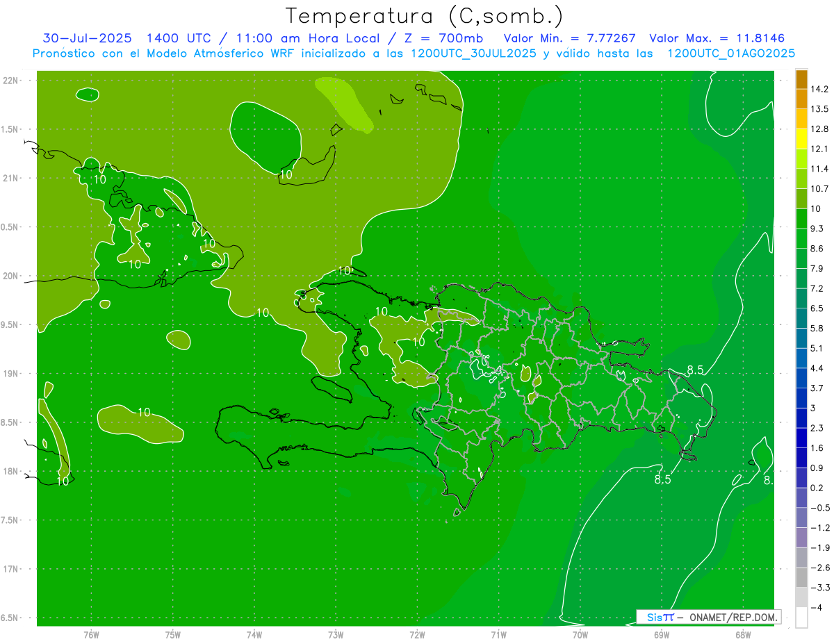Click the '75W' longitude label
This screenshot has width=834, height=644.
click(x=172, y=635)
